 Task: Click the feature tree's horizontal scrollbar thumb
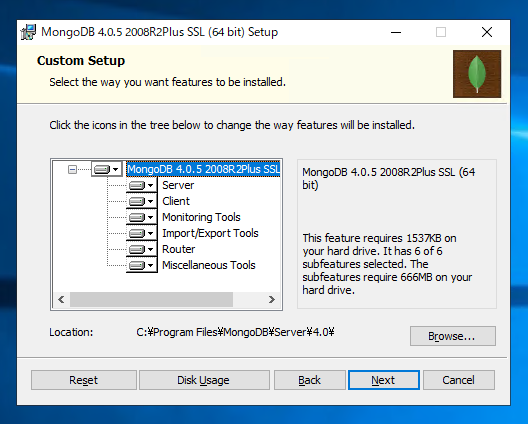click(x=151, y=299)
